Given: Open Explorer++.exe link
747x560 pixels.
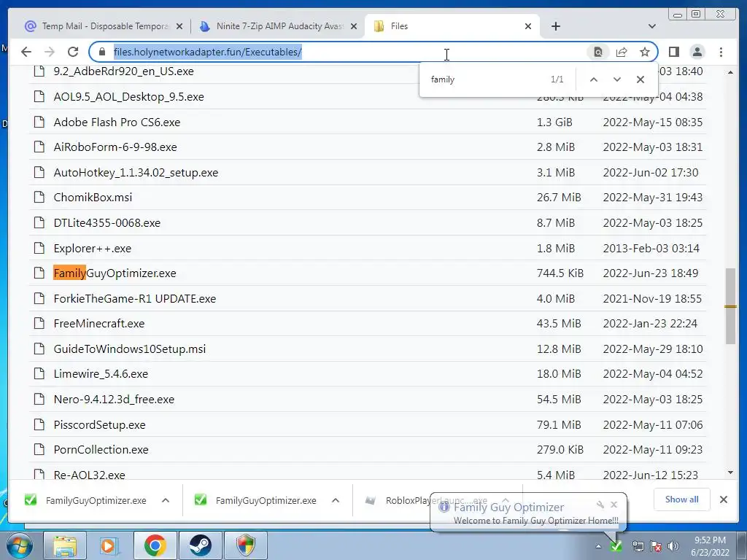Looking at the screenshot, I should (x=92, y=248).
